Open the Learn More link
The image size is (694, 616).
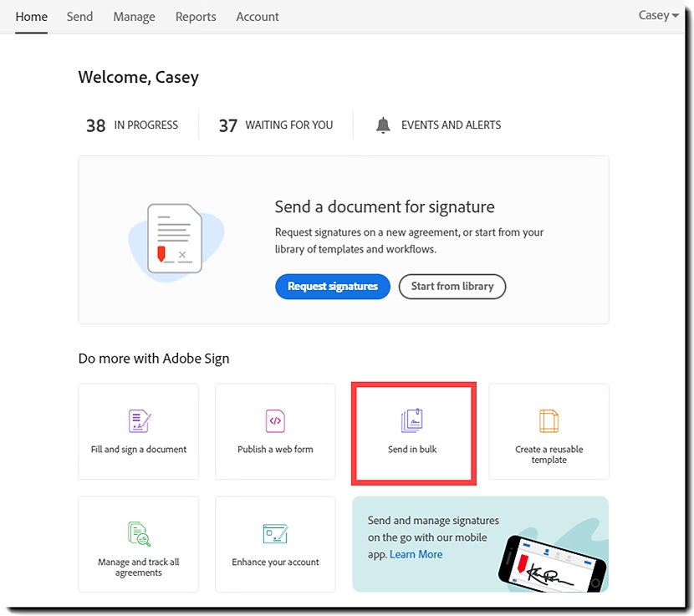pos(416,554)
